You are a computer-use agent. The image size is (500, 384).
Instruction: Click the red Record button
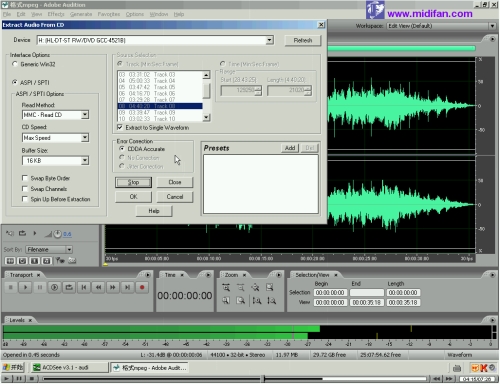pyautogui.click(x=142, y=287)
